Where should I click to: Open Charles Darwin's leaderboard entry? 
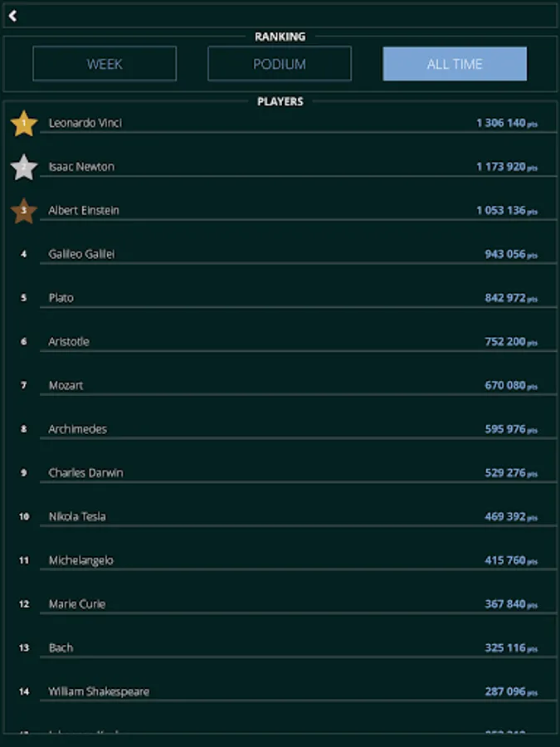pos(85,473)
